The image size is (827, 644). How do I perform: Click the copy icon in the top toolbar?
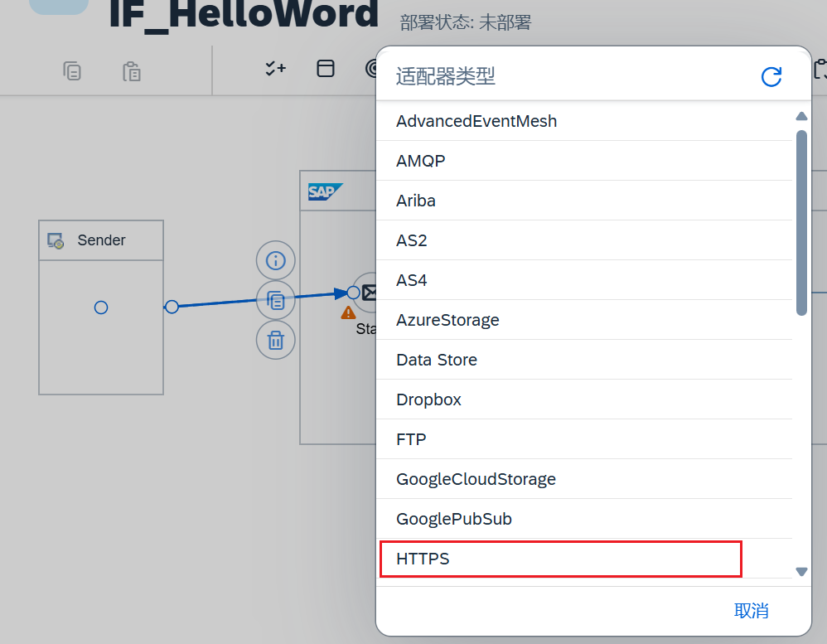(72, 71)
